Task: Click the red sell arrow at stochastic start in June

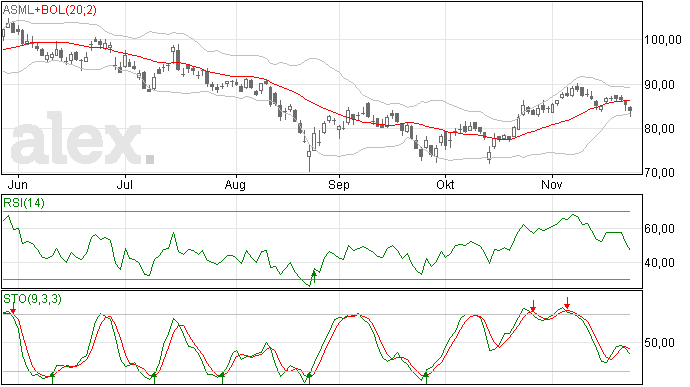Action: pyautogui.click(x=13, y=308)
